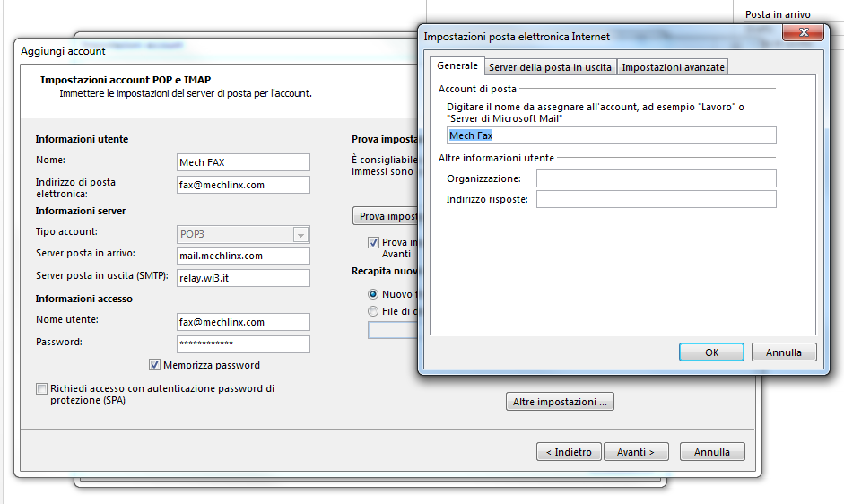This screenshot has height=504, width=844.
Task: Open the Impostazioni avanzate tab
Action: click(673, 67)
